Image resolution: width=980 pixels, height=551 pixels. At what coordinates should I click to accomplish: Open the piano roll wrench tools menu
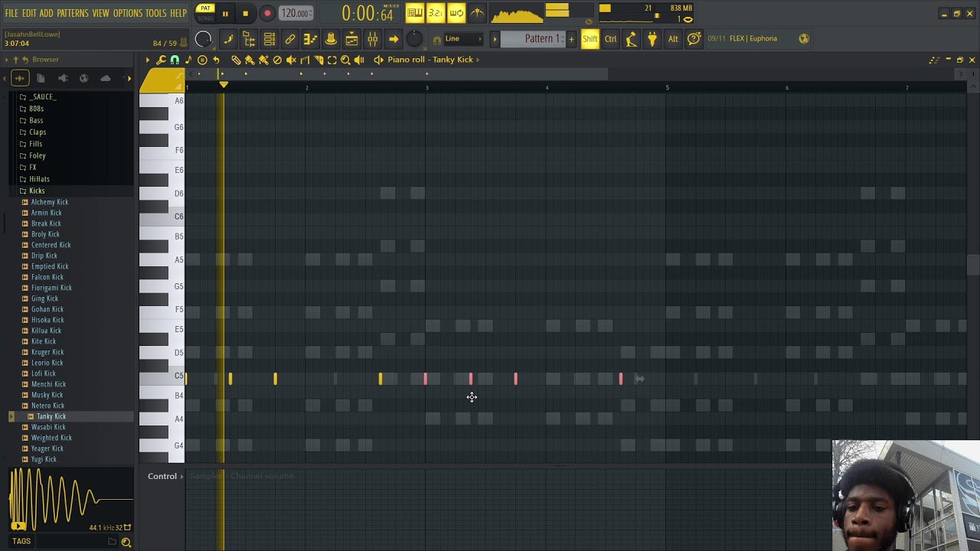click(x=161, y=60)
